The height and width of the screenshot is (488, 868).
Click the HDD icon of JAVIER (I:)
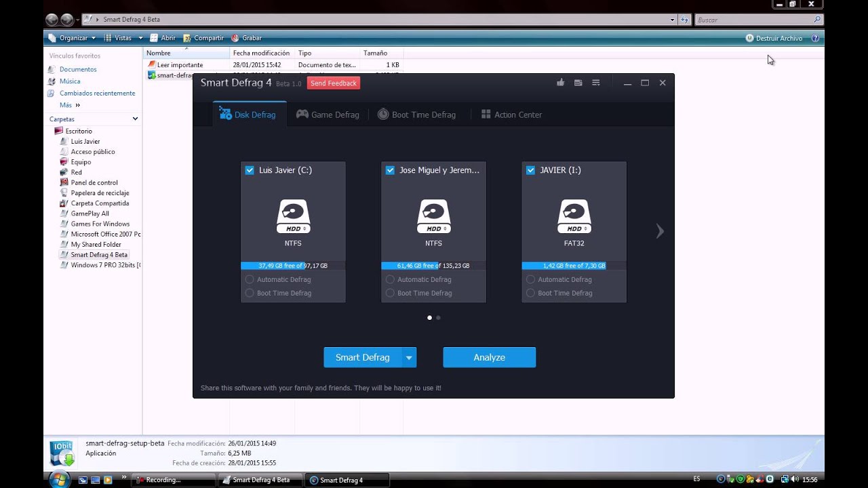click(x=574, y=217)
